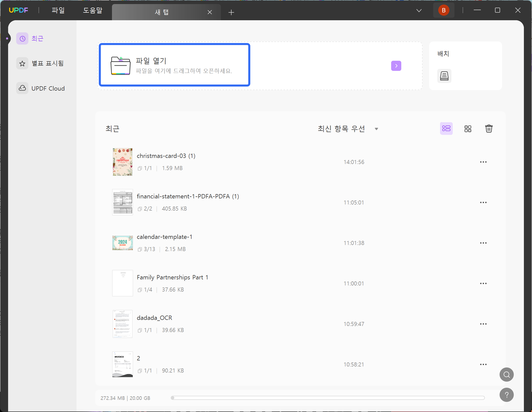Close the 새 탭 tab

coord(210,12)
